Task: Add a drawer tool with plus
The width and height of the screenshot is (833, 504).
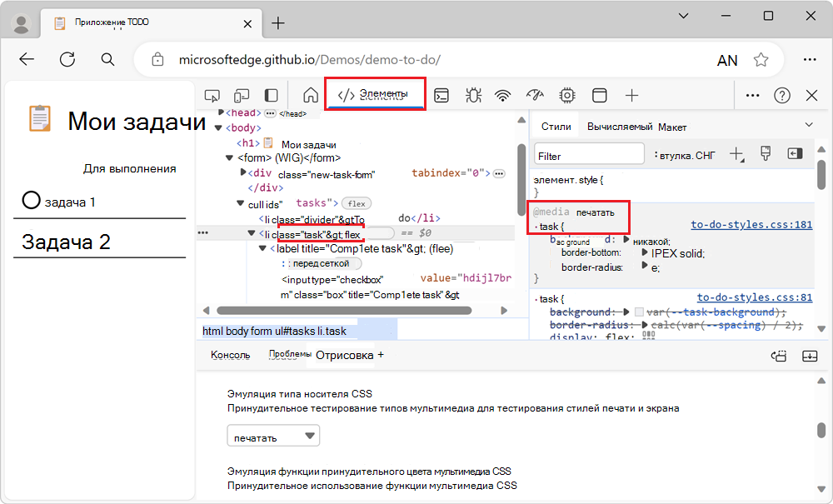Action: point(381,355)
